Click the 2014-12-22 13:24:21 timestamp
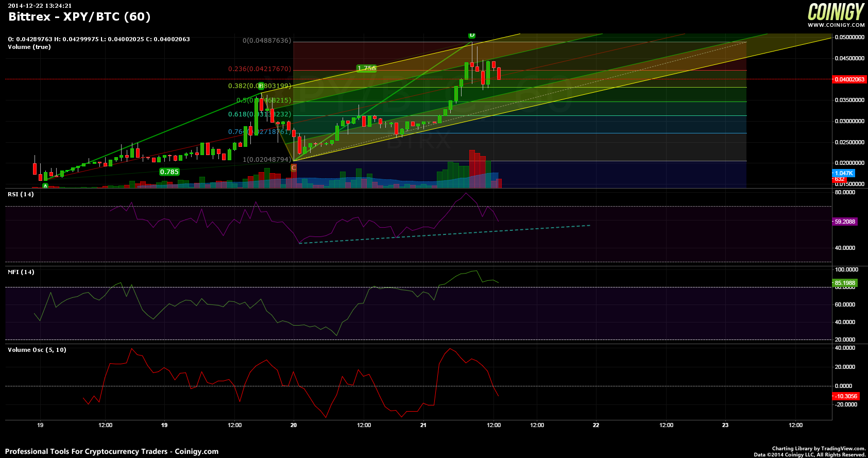Screen dimensions: 868x458 point(40,6)
